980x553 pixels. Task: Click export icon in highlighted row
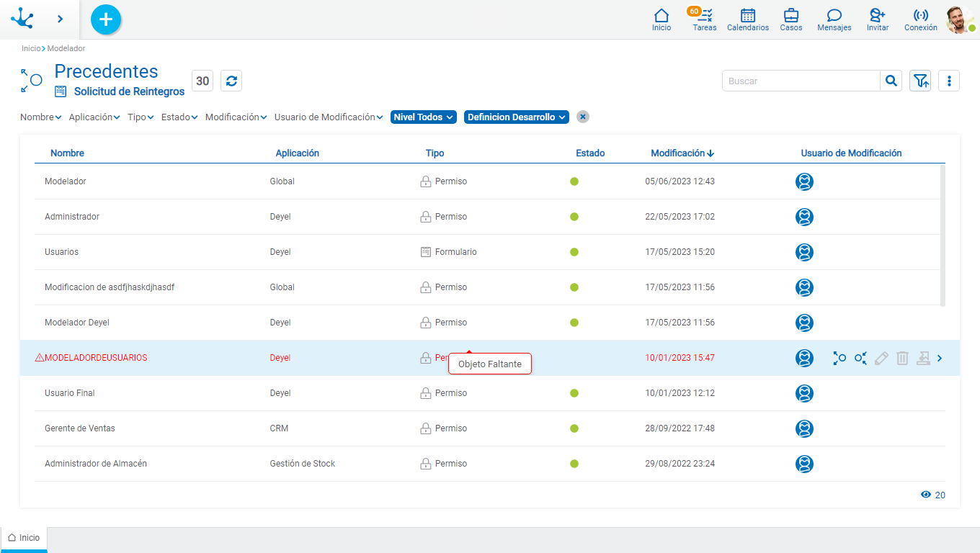click(x=923, y=358)
